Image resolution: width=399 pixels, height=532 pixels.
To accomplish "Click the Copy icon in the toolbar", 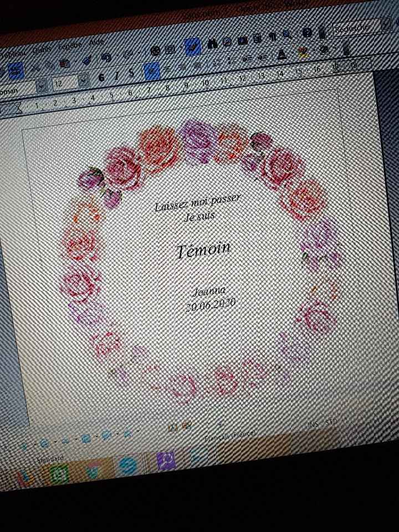I will (x=49, y=65).
